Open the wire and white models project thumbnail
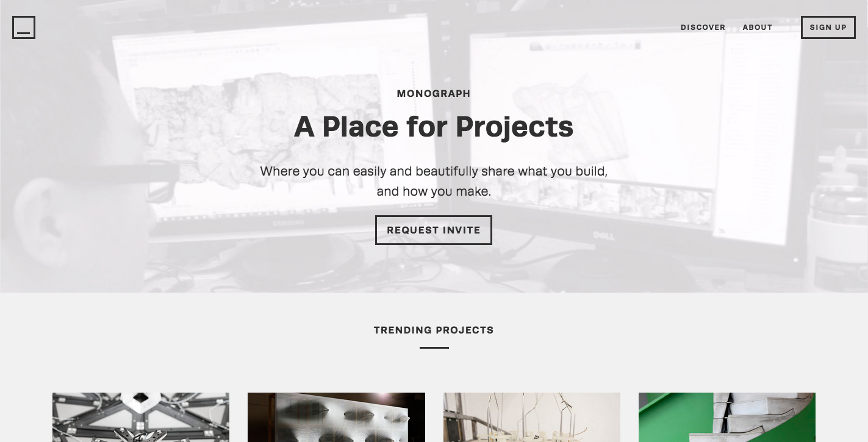 (x=532, y=417)
